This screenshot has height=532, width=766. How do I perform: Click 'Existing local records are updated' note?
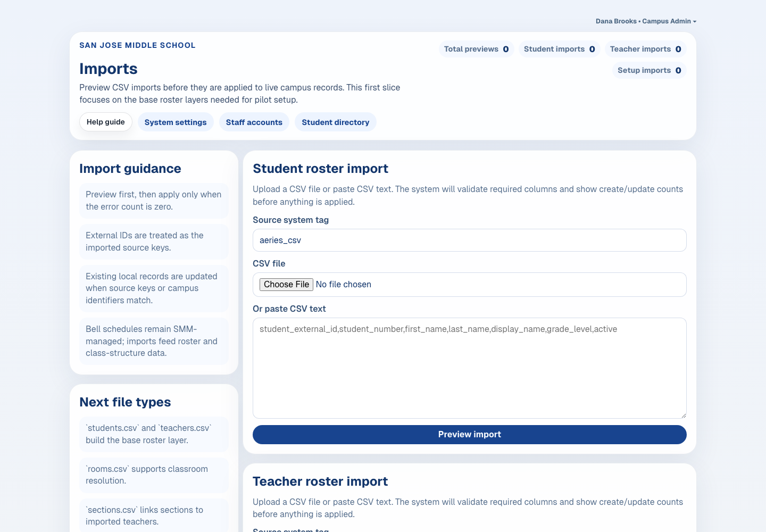(x=154, y=288)
